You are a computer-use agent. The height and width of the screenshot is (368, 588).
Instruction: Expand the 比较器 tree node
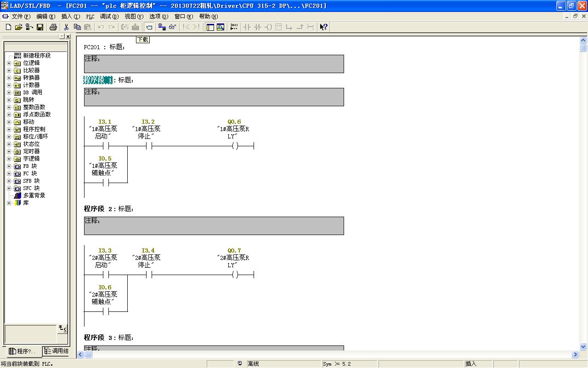[9, 70]
